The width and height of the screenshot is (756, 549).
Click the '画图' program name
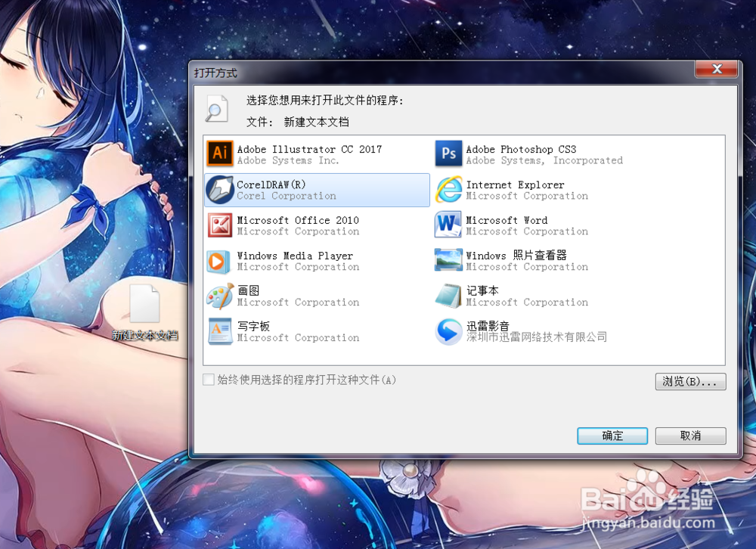point(248,290)
